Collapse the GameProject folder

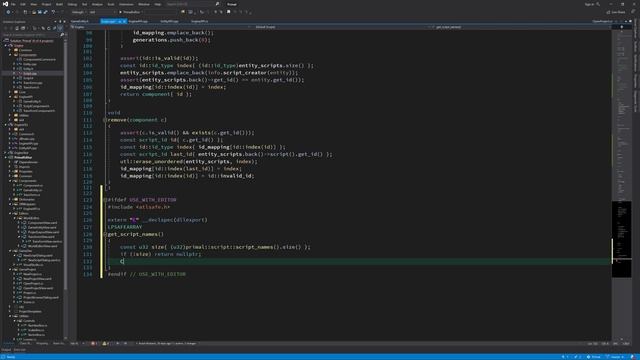pos(11,269)
